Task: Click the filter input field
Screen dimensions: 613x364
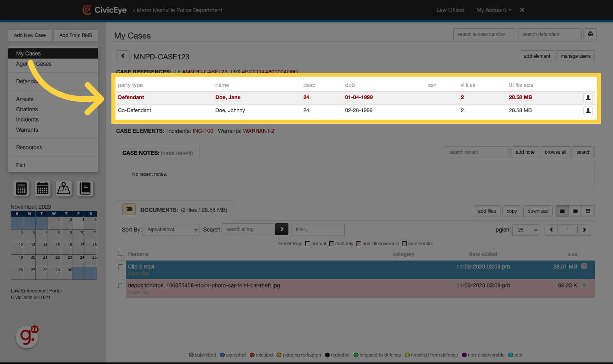Action: pyautogui.click(x=318, y=230)
